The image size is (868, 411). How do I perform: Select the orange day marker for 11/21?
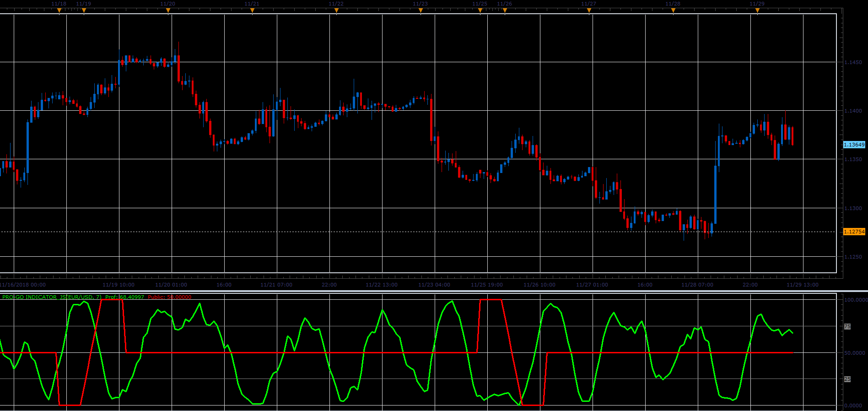tap(252, 10)
